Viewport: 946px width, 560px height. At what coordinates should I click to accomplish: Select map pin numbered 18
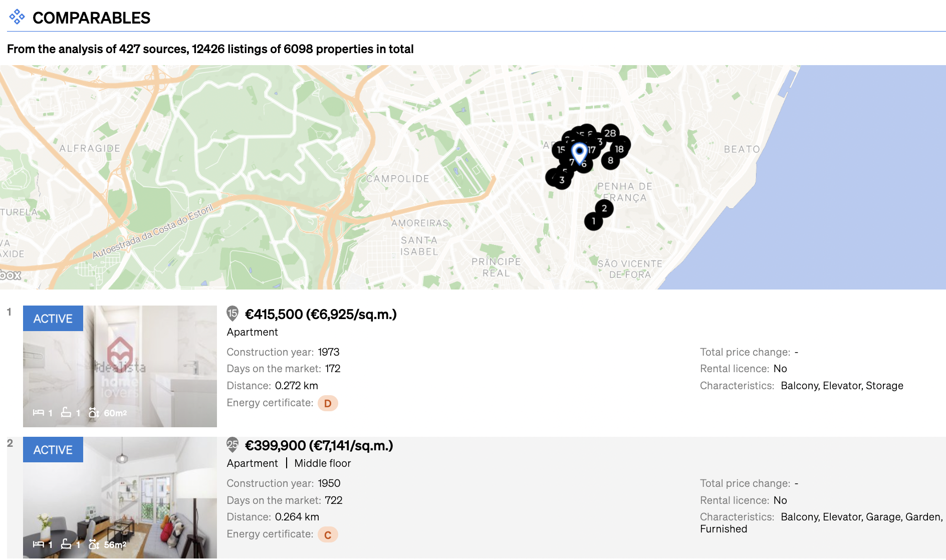point(618,149)
